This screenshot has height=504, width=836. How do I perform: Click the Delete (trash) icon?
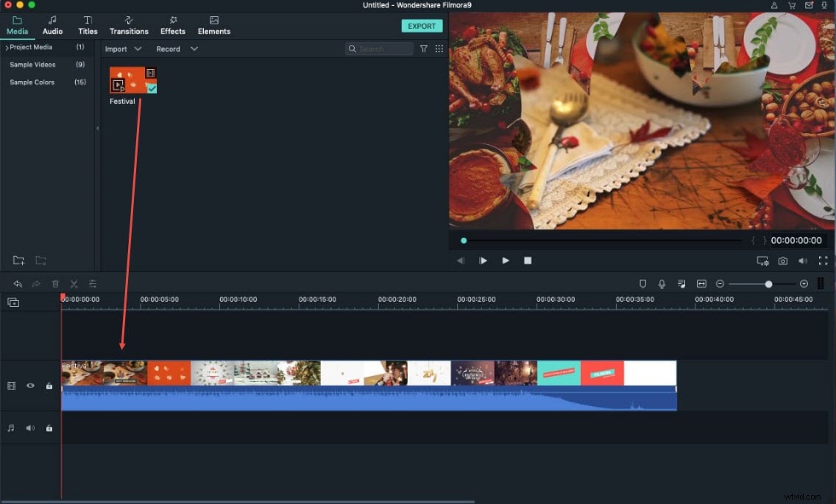(x=55, y=283)
